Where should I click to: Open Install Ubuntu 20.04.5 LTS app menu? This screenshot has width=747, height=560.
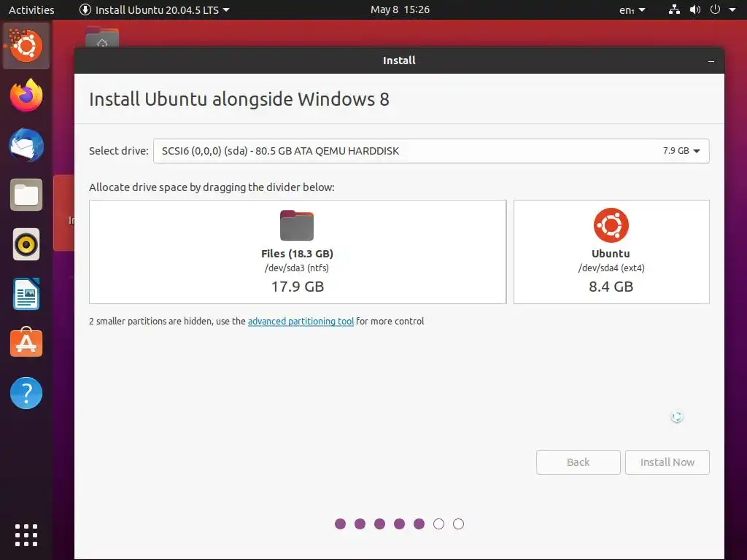pyautogui.click(x=155, y=9)
